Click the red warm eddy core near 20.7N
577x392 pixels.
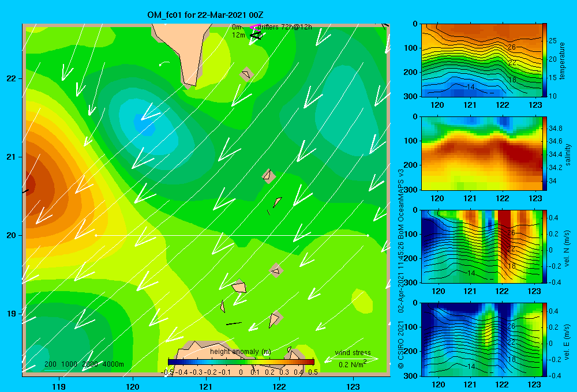pyautogui.click(x=29, y=184)
